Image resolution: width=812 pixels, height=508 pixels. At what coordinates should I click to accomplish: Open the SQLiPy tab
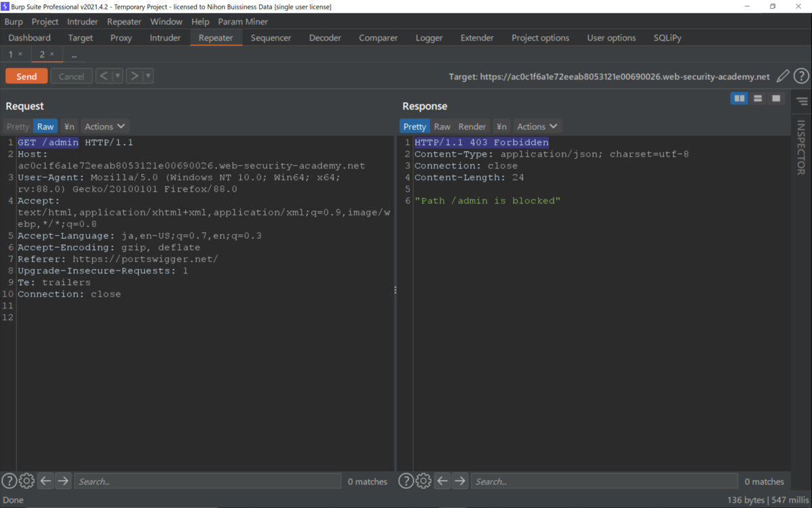pos(668,38)
